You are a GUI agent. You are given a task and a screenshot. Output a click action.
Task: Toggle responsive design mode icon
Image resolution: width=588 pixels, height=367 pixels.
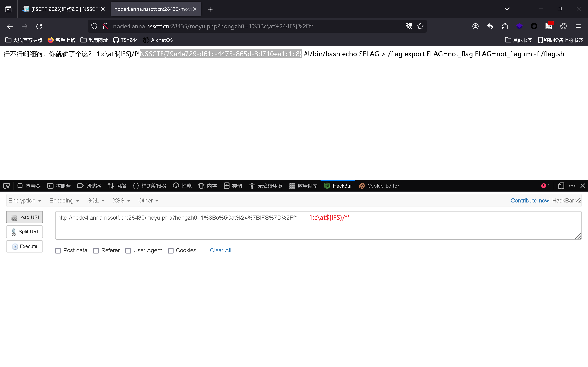click(561, 186)
